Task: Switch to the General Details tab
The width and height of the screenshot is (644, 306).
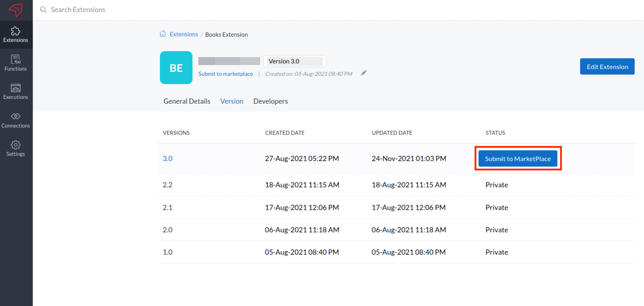Action: [187, 101]
